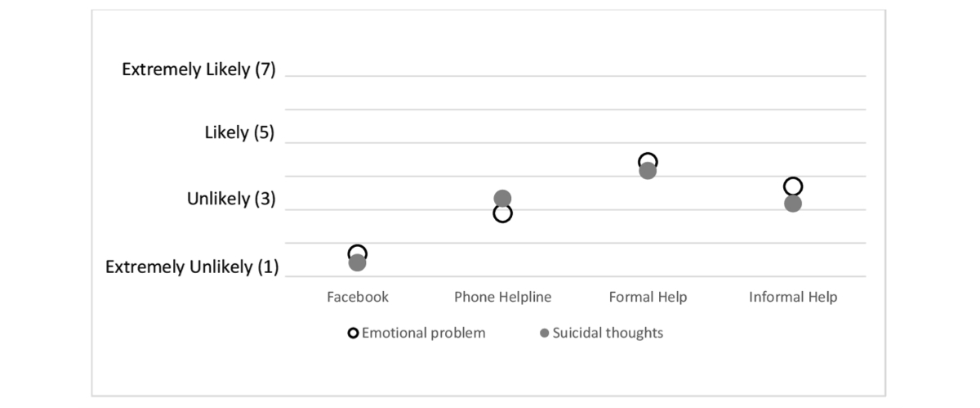The height and width of the screenshot is (408, 980).
Task: Click the Formal Help open circle marker
Action: tap(648, 159)
